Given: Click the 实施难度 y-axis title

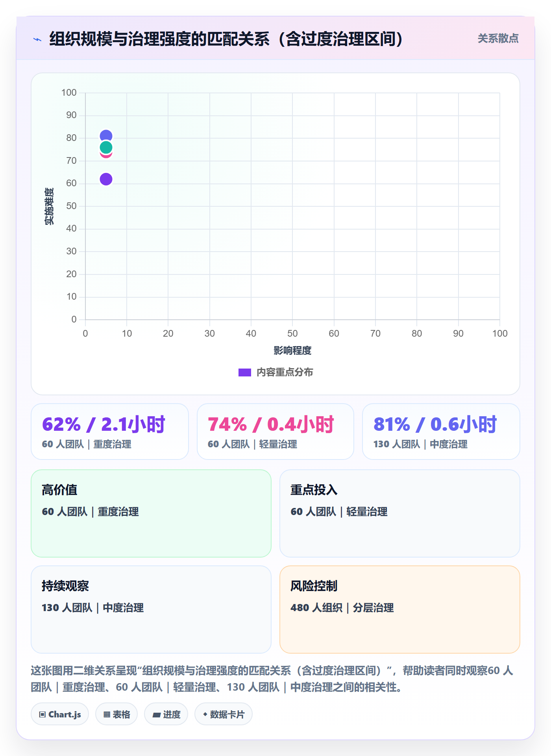Looking at the screenshot, I should click(x=49, y=206).
